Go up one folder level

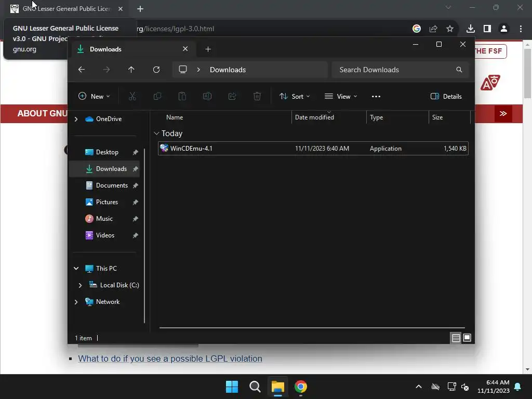click(131, 70)
